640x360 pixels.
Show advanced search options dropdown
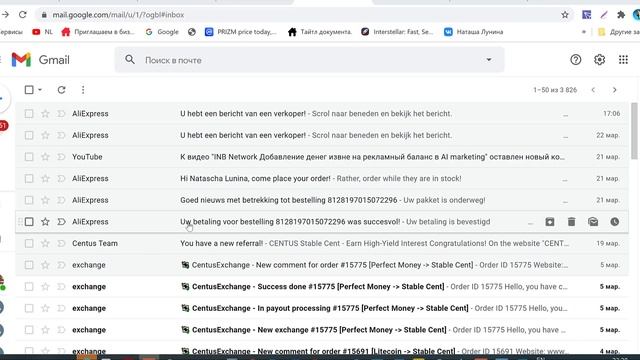489,60
